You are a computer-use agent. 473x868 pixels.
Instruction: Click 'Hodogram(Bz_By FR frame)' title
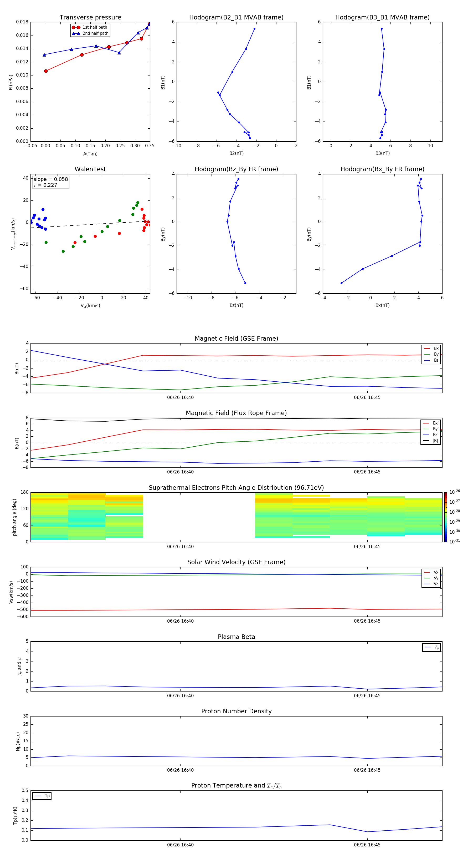236,169
